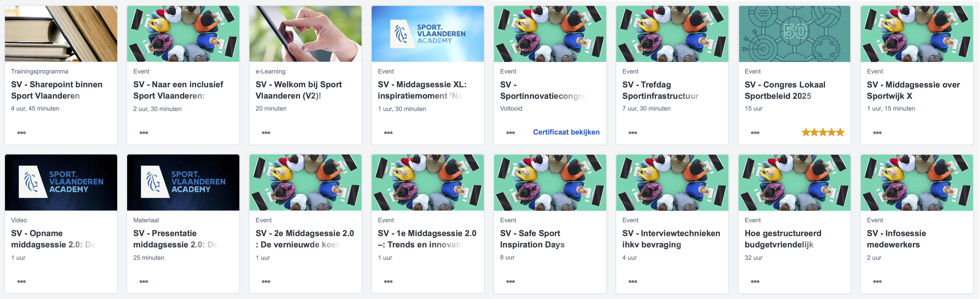Open the Hoe gestructureerd budgetvriendelijk course title
The image size is (980, 299).
[783, 239]
